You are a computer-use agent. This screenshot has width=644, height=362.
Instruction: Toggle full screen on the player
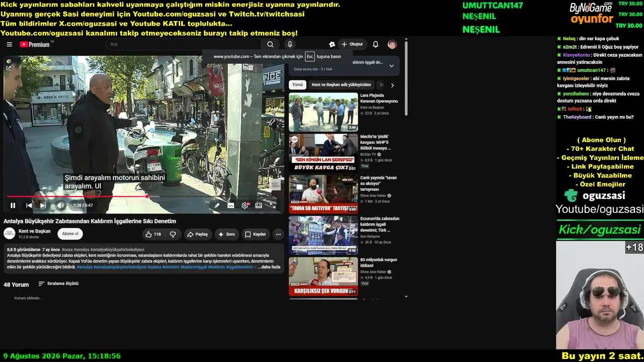pyautogui.click(x=273, y=205)
